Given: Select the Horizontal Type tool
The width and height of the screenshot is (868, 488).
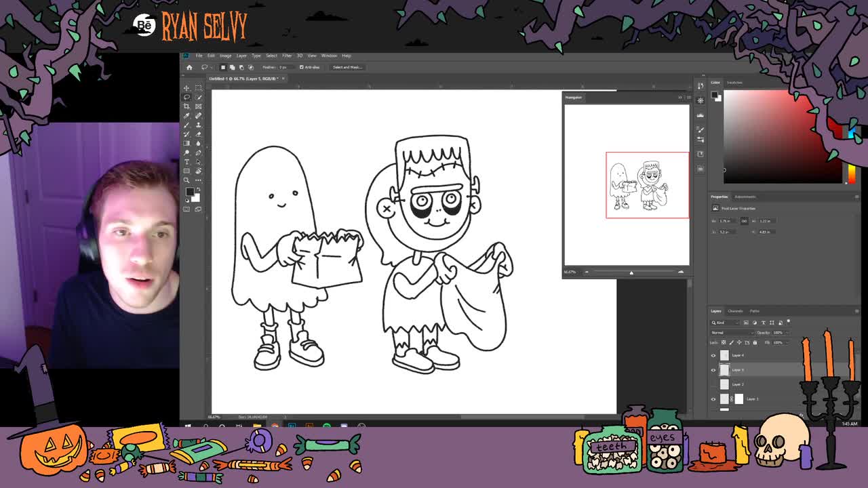Looking at the screenshot, I should 186,161.
